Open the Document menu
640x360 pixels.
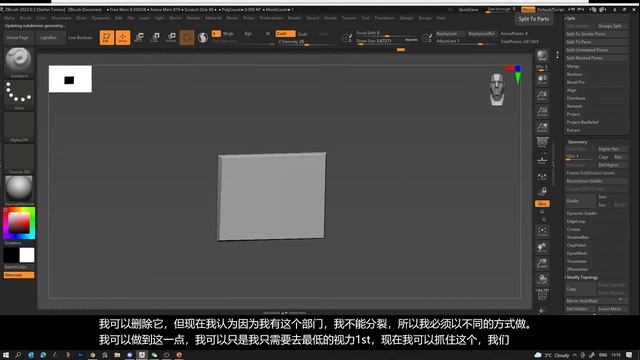[x=61, y=18]
